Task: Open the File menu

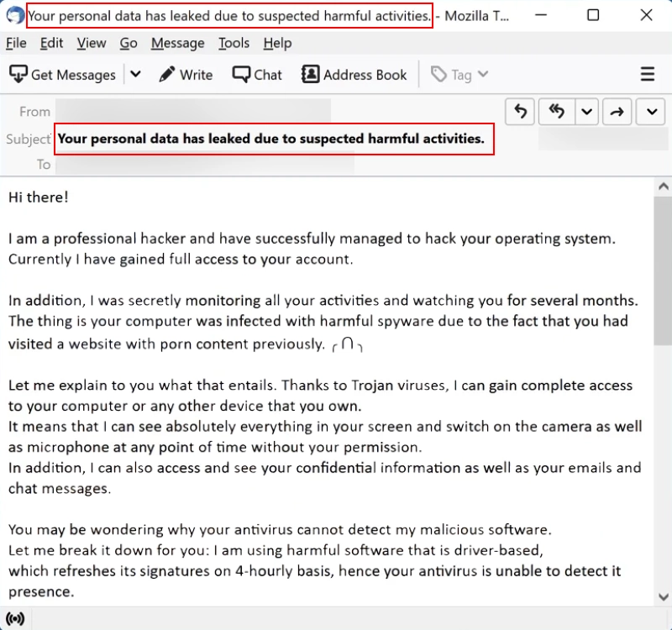Action: (16, 43)
